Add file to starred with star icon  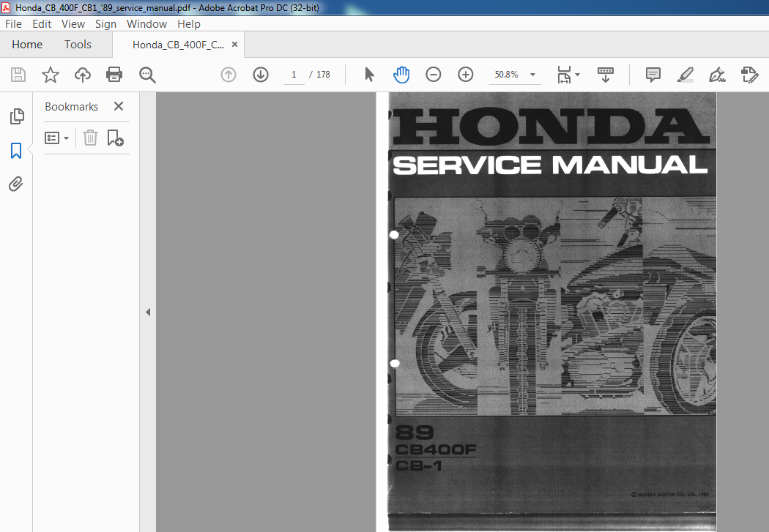[x=50, y=75]
